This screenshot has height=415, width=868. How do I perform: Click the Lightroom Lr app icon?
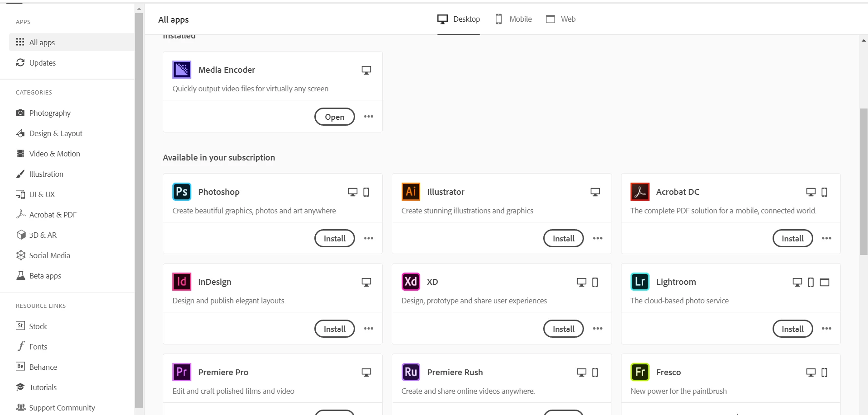pos(640,282)
